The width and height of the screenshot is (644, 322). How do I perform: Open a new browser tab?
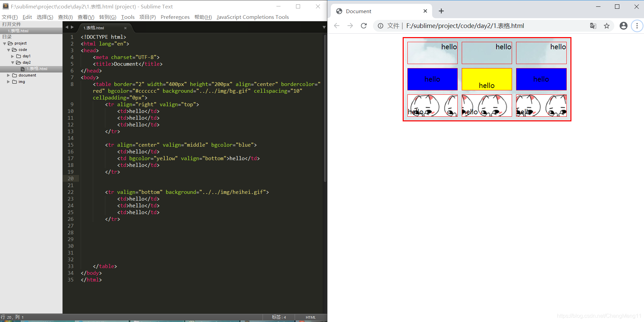coord(441,11)
